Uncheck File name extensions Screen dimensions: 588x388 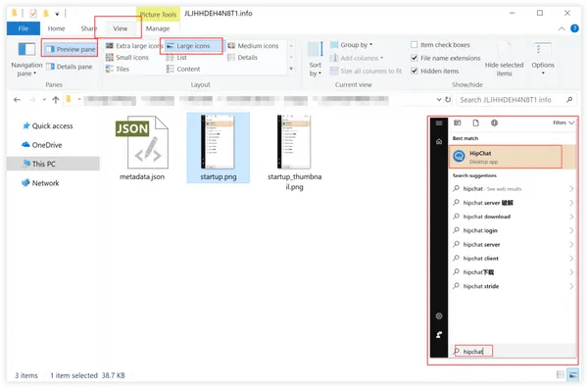(x=446, y=58)
